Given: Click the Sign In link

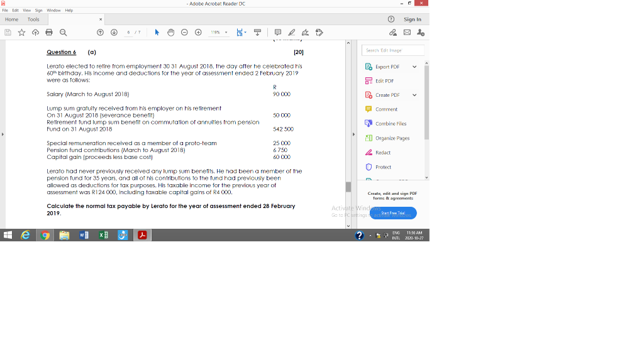Looking at the screenshot, I should pyautogui.click(x=412, y=19).
